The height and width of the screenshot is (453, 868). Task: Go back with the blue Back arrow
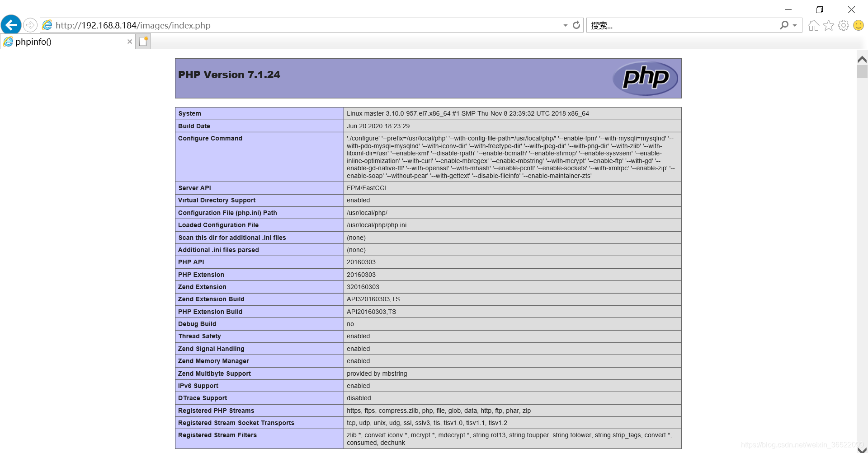click(x=11, y=25)
